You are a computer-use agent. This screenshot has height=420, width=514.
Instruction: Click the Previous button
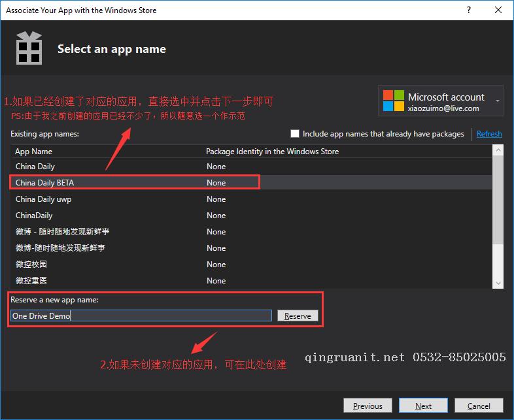[368, 406]
